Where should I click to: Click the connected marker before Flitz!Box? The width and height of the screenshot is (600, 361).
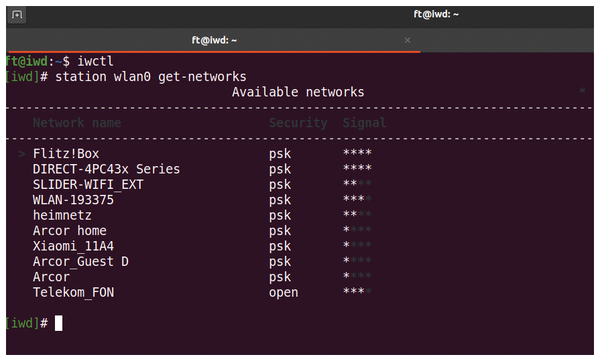pos(21,154)
